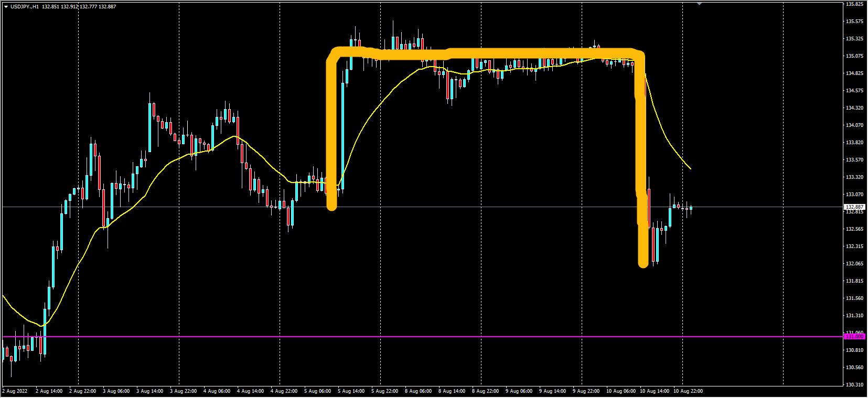Click the 135.325 price axis label

(855, 39)
